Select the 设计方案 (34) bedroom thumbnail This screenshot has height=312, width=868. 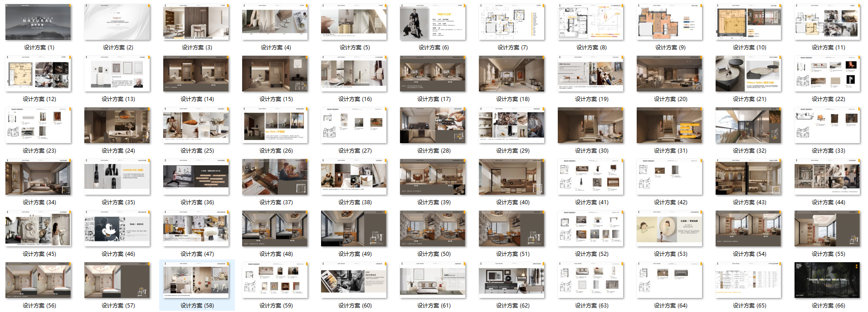click(x=38, y=177)
